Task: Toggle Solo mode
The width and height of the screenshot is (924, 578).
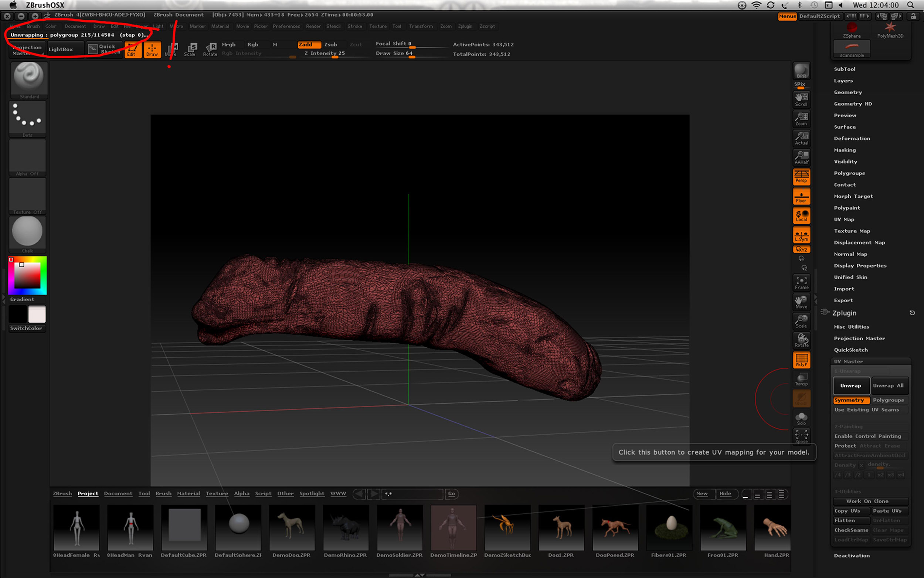Action: [801, 418]
